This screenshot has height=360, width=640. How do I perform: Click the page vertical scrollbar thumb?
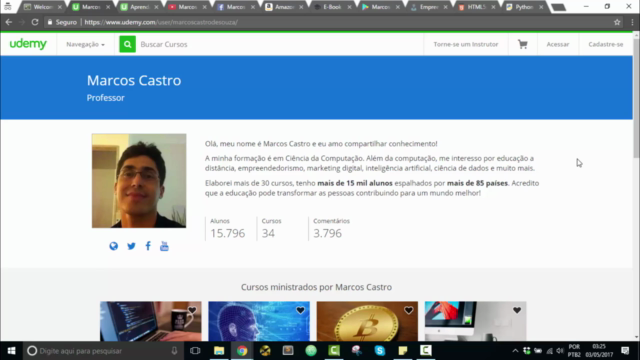pos(636,97)
